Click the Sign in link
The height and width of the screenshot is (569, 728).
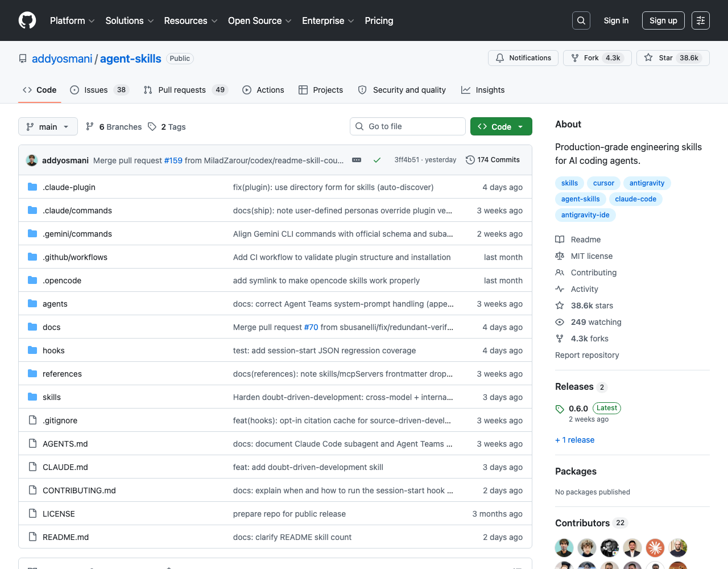(616, 20)
